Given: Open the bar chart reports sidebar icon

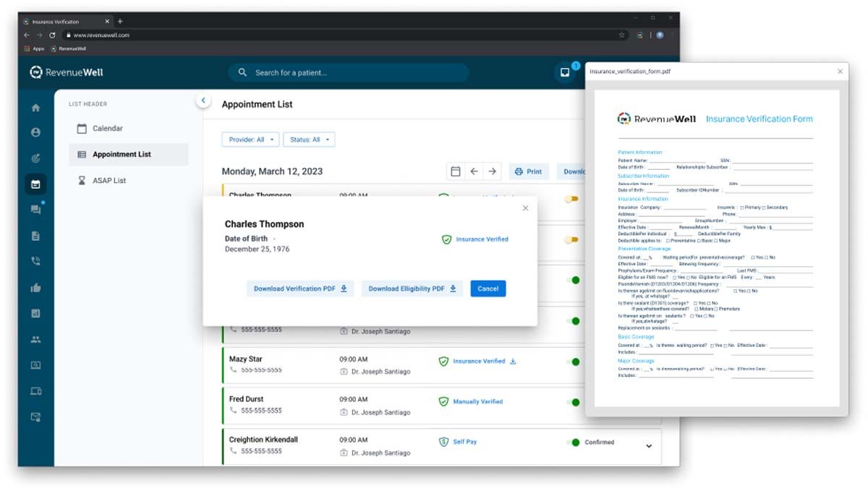Looking at the screenshot, I should pos(35,313).
